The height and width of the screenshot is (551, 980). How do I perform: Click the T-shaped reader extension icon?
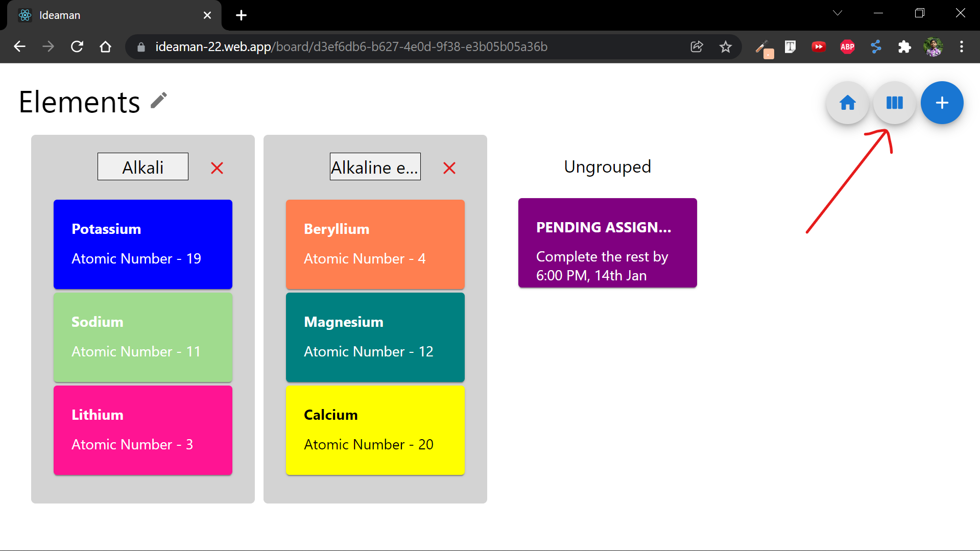pyautogui.click(x=790, y=46)
